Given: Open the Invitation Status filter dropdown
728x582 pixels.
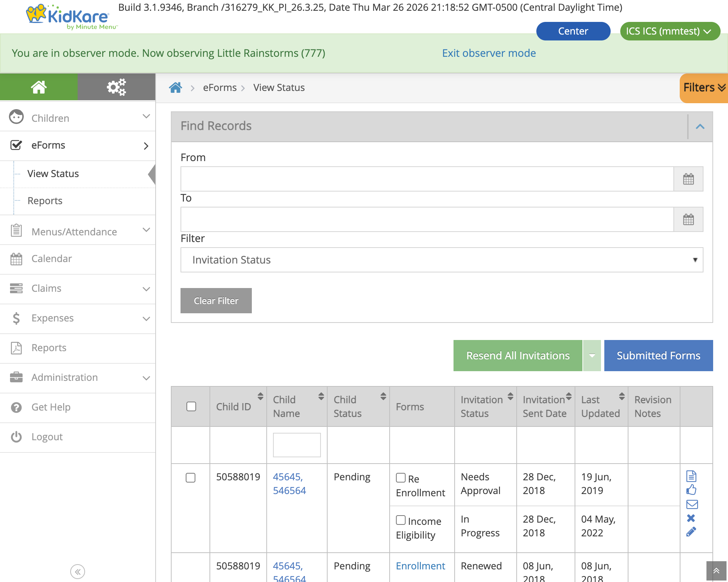Looking at the screenshot, I should (x=442, y=260).
